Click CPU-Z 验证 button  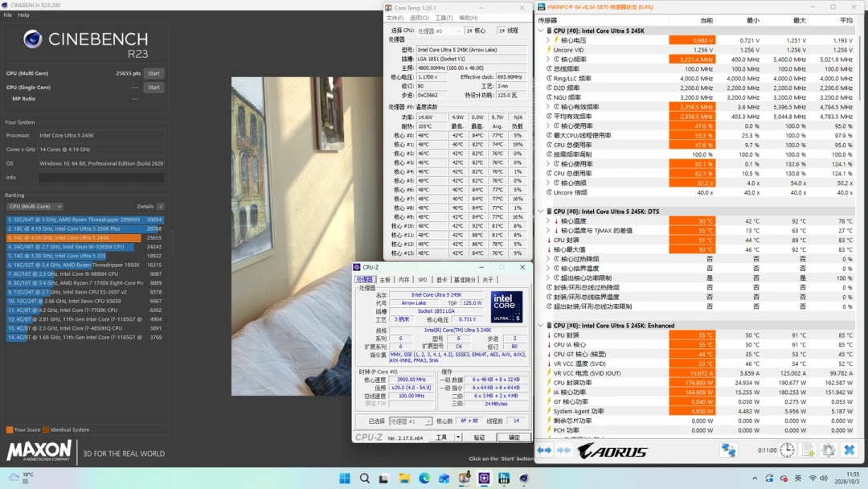tap(479, 437)
